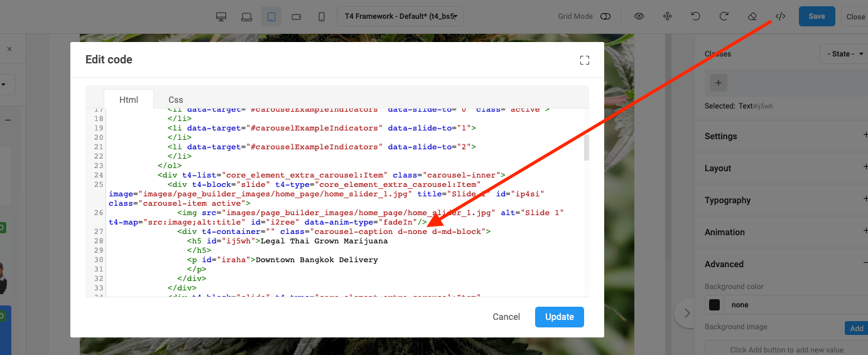This screenshot has height=355, width=868.
Task: Expand the Settings section
Action: point(781,136)
